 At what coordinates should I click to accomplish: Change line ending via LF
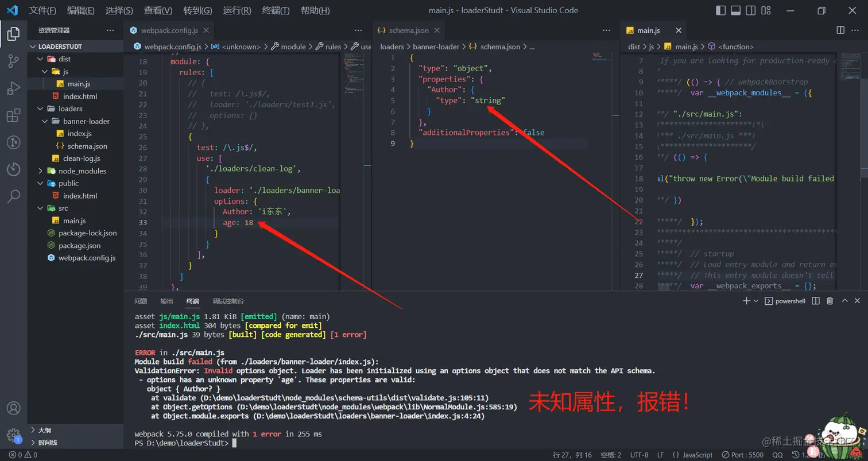661,455
